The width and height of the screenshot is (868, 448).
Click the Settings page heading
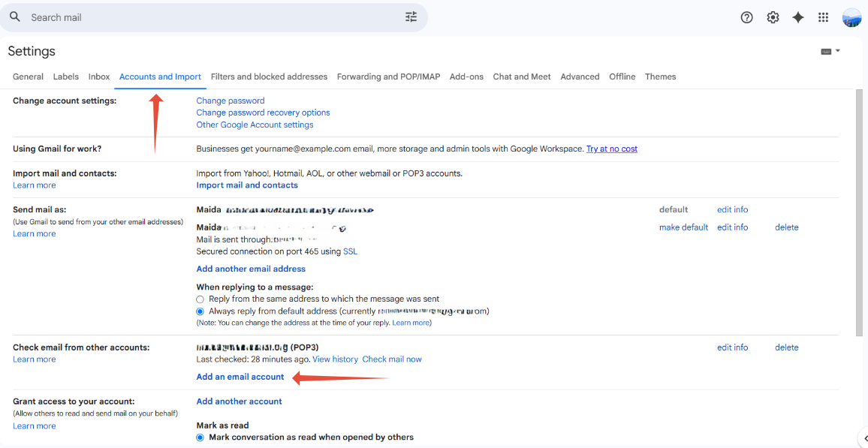(32, 52)
